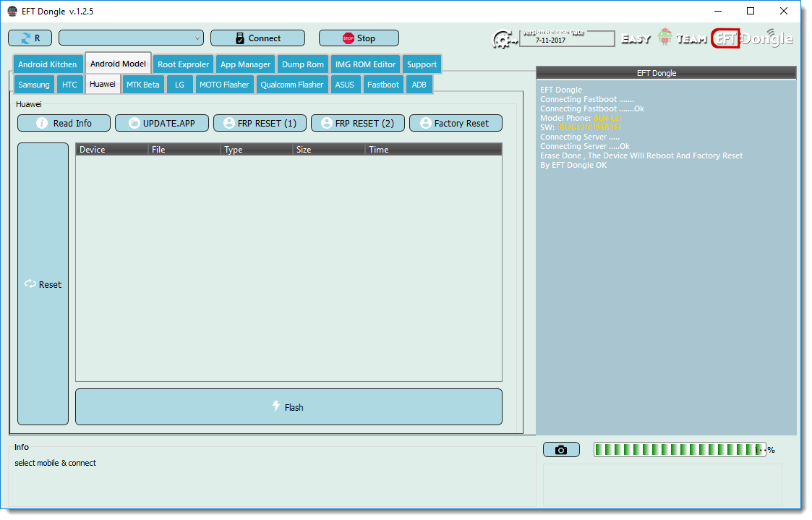Click the Device column header

click(112, 150)
